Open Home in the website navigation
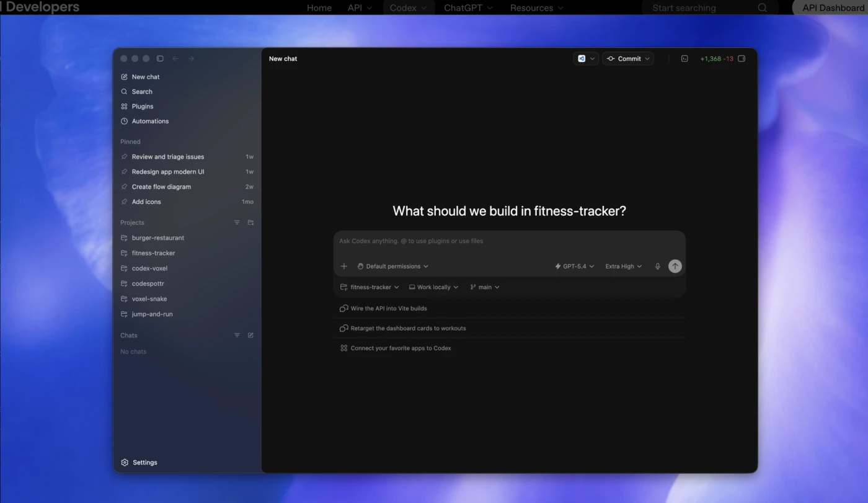Image resolution: width=868 pixels, height=503 pixels. coord(319,8)
